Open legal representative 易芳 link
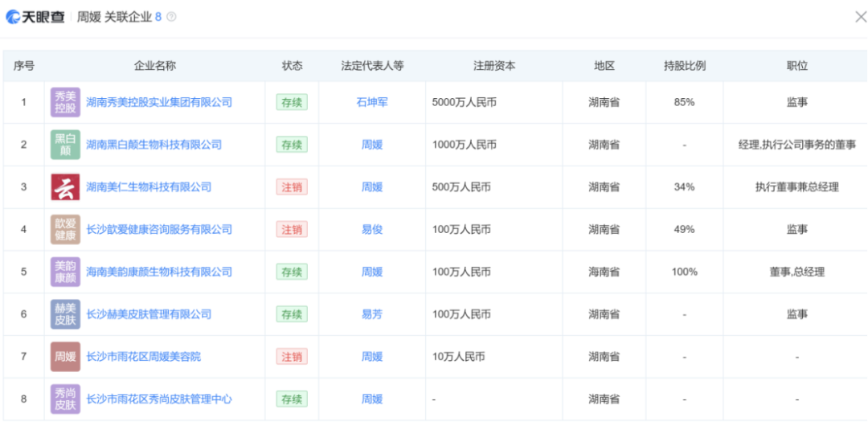Image resolution: width=868 pixels, height=430 pixels. [372, 314]
